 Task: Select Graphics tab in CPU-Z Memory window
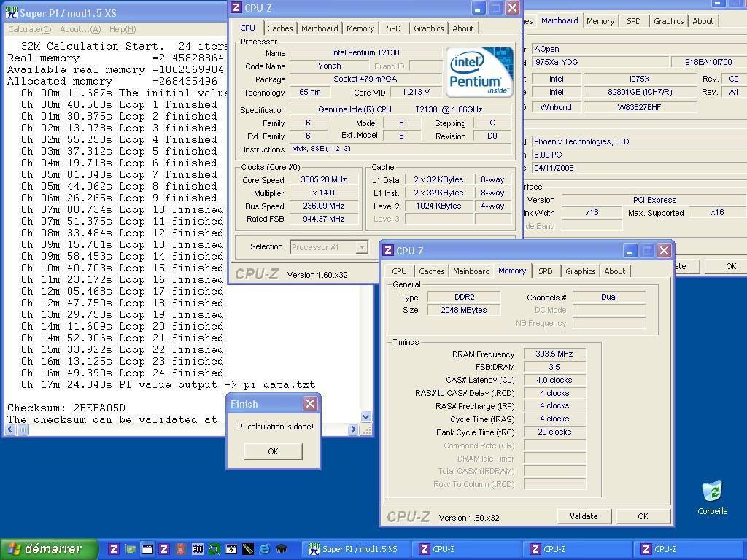(x=580, y=271)
